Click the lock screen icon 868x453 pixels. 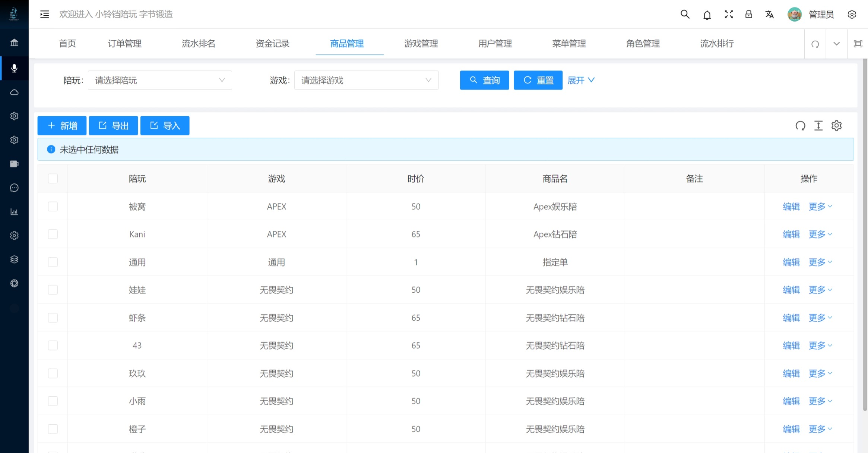(748, 14)
